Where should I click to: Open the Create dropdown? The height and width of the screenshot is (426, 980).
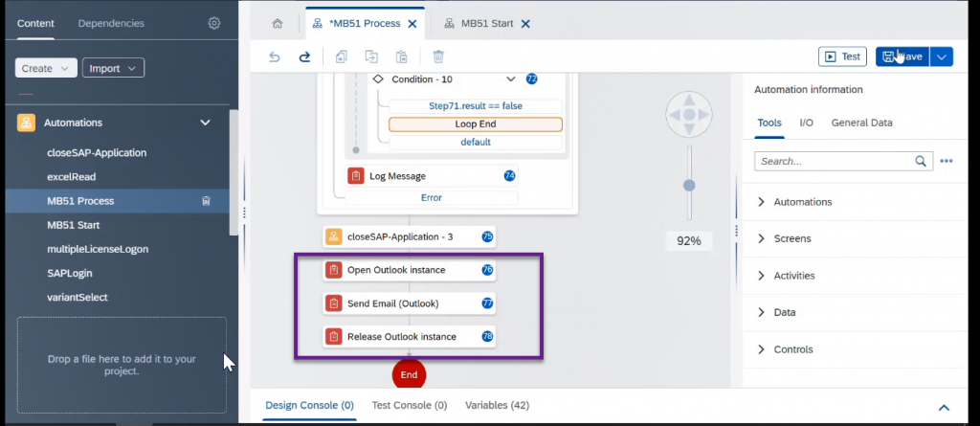coord(46,68)
